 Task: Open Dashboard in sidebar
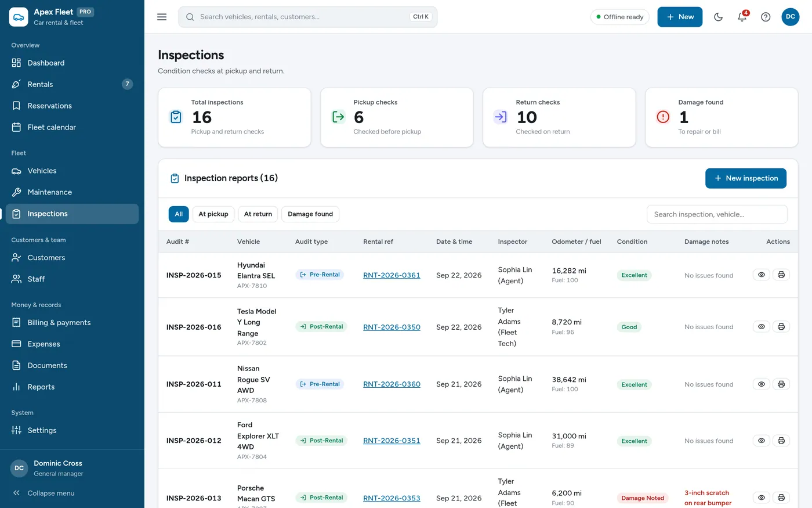72,63
